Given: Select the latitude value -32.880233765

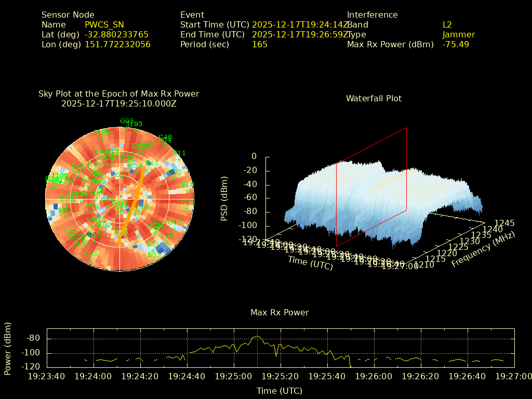Looking at the screenshot, I should pos(116,35).
